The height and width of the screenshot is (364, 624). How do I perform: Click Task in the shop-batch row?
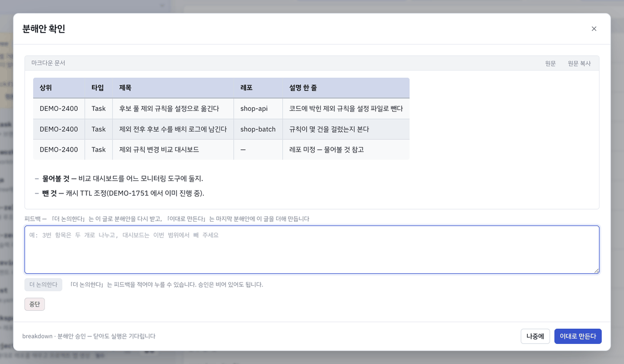point(98,129)
